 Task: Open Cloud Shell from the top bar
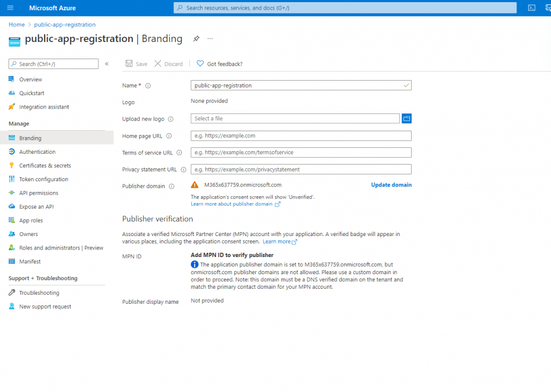(532, 8)
